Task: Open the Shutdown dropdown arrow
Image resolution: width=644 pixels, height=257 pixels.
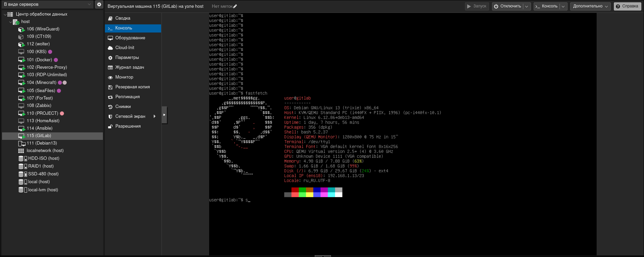Action: point(527,6)
